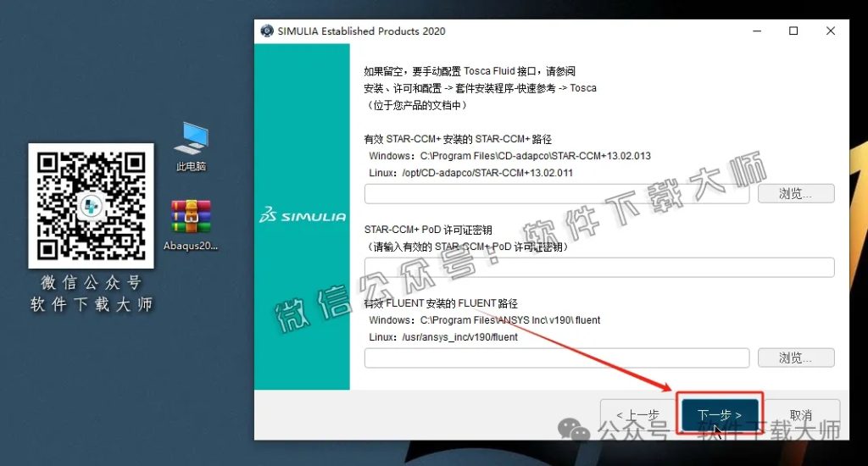Click the STAR-CCM+ PoD 许可证密钥 label
868x466 pixels.
click(x=428, y=230)
